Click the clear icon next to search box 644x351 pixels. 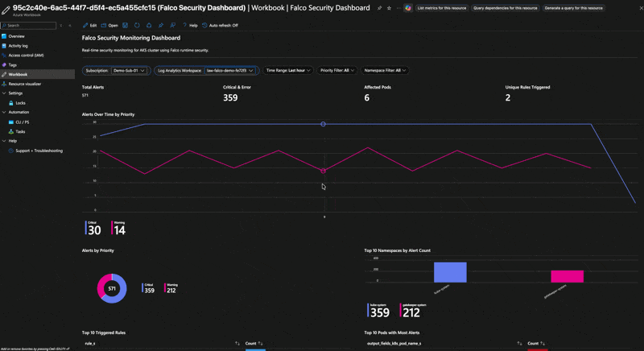pyautogui.click(x=61, y=26)
